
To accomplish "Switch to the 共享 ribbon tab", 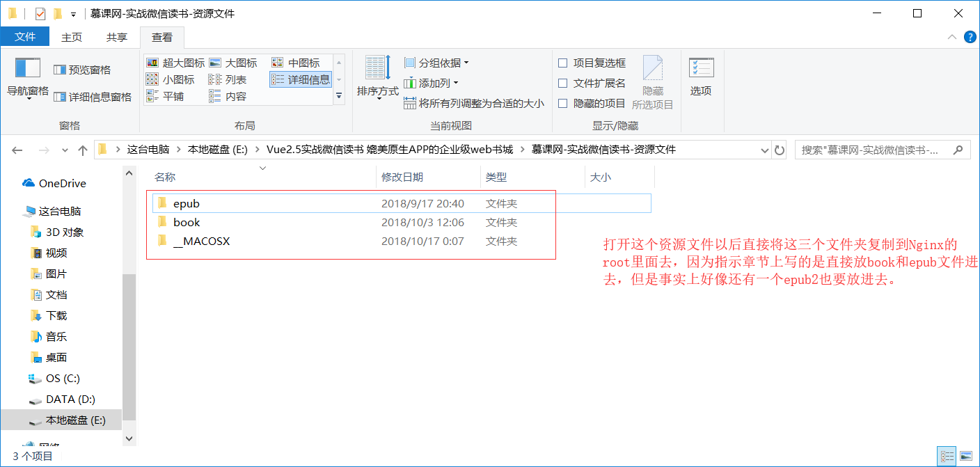I will [x=116, y=37].
